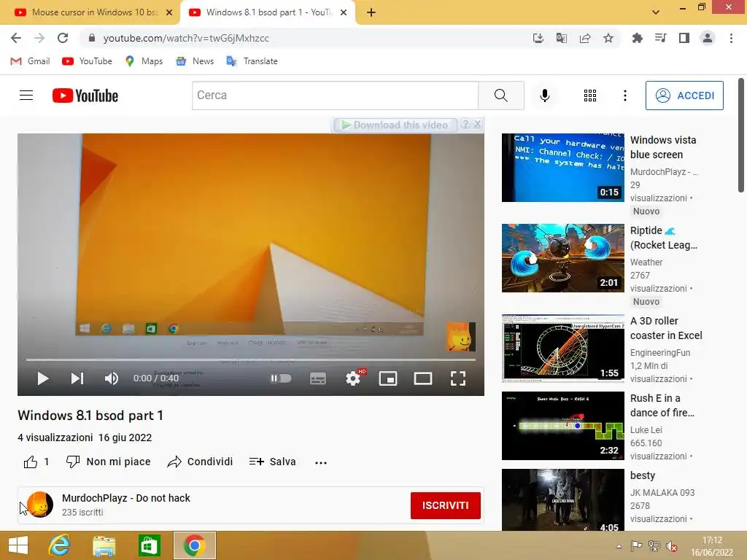This screenshot has height=560, width=747.
Task: Launch Internet Explorer from taskbar
Action: pyautogui.click(x=60, y=545)
